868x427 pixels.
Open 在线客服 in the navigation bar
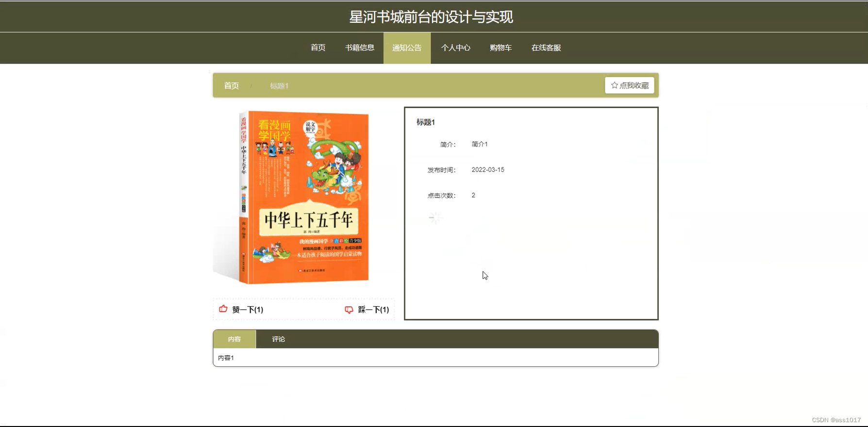coord(546,48)
